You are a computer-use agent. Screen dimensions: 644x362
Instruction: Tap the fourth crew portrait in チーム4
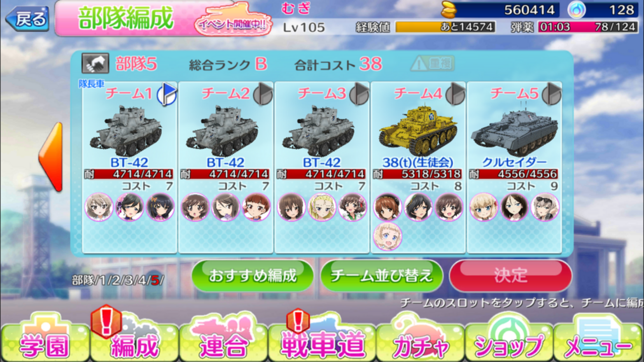(387, 236)
